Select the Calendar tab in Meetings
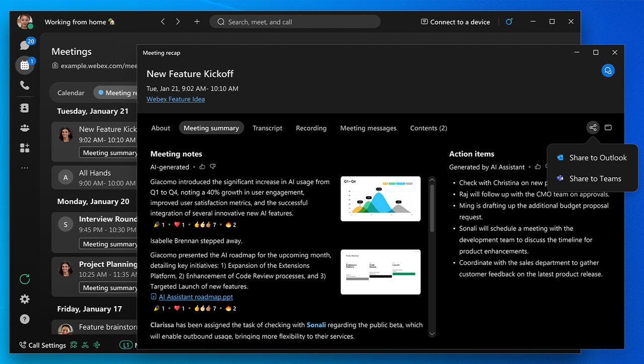The width and height of the screenshot is (644, 364). [x=71, y=93]
